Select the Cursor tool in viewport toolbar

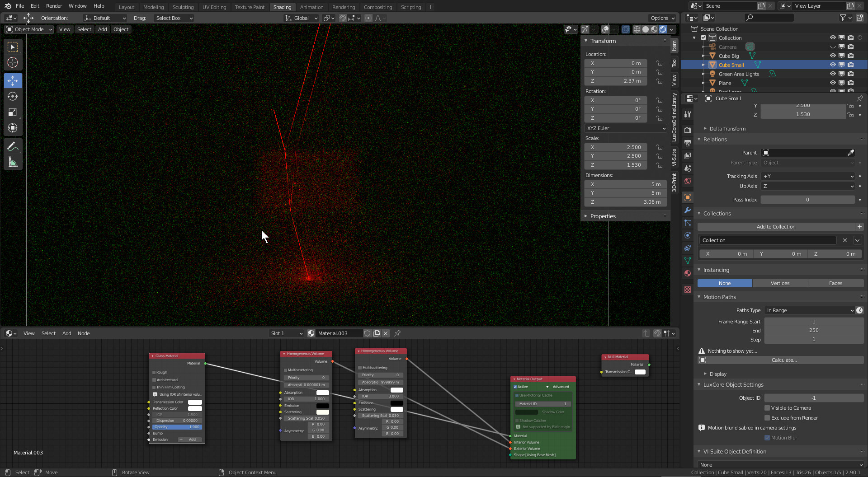point(13,63)
